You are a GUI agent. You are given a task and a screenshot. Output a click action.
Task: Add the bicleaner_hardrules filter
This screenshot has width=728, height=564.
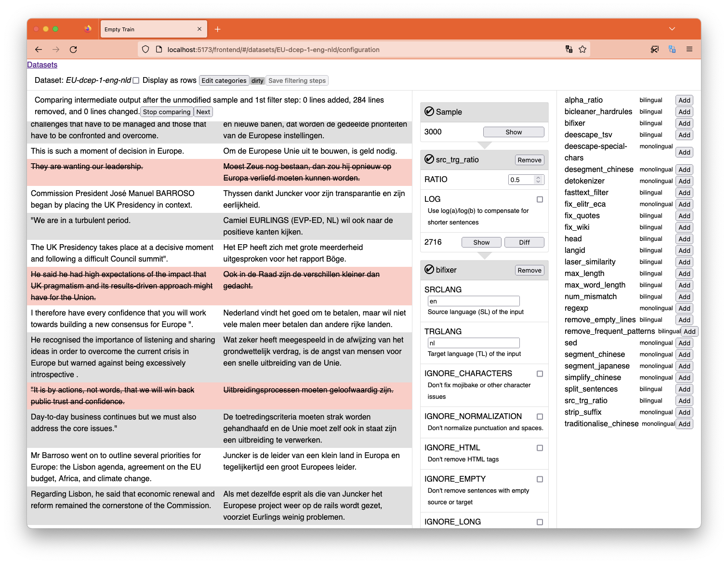point(684,112)
